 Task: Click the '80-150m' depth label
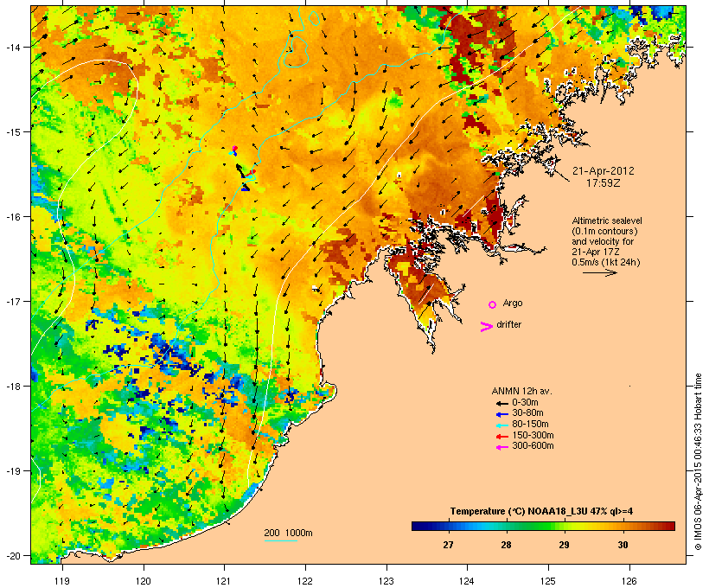(x=530, y=425)
